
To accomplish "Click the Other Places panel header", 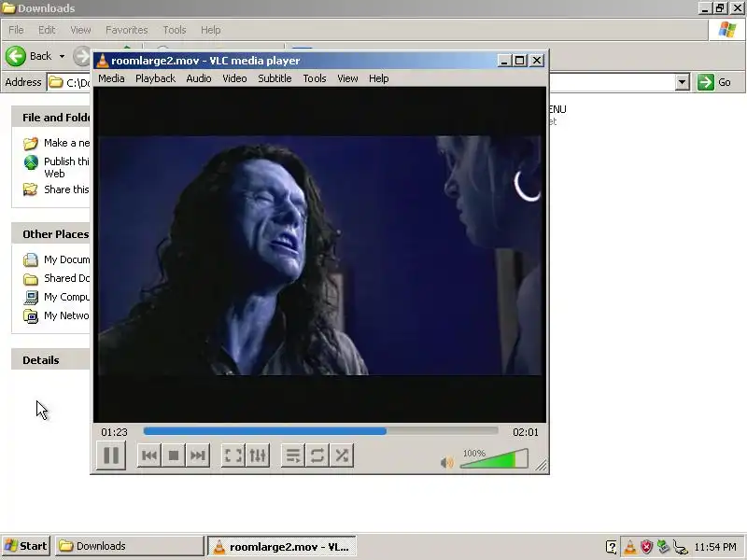I will [51, 234].
